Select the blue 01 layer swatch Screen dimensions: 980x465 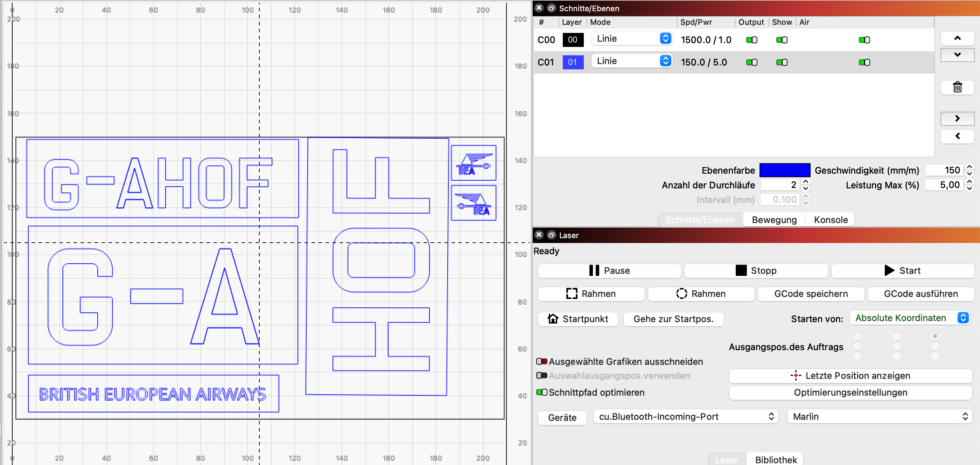(573, 62)
